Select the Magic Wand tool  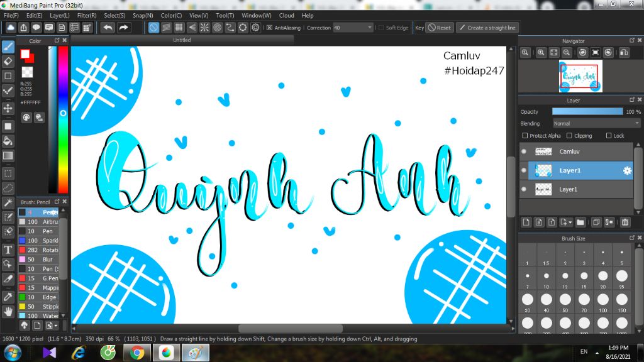click(8, 202)
